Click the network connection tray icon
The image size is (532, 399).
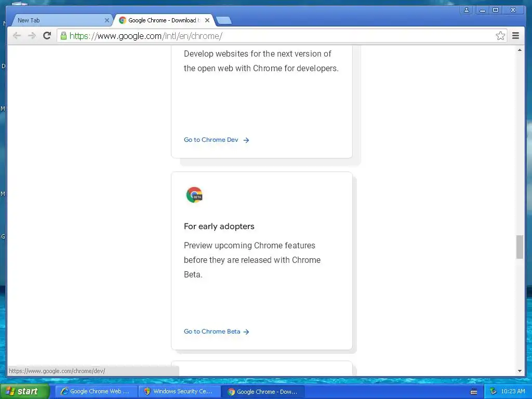[493, 391]
